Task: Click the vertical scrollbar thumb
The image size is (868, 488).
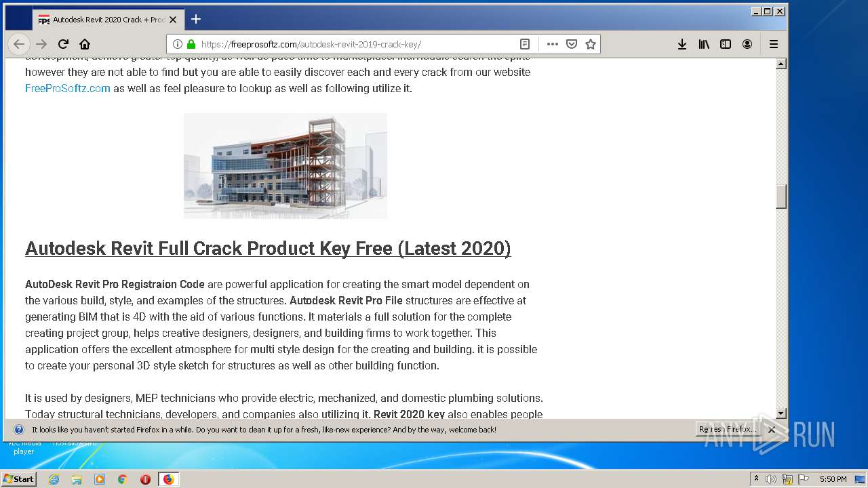Action: [781, 197]
